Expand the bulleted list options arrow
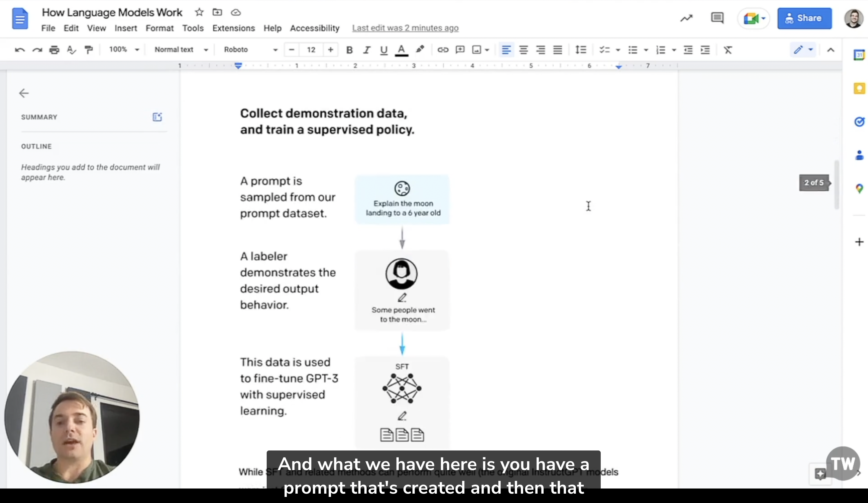The image size is (868, 503). pyautogui.click(x=646, y=50)
